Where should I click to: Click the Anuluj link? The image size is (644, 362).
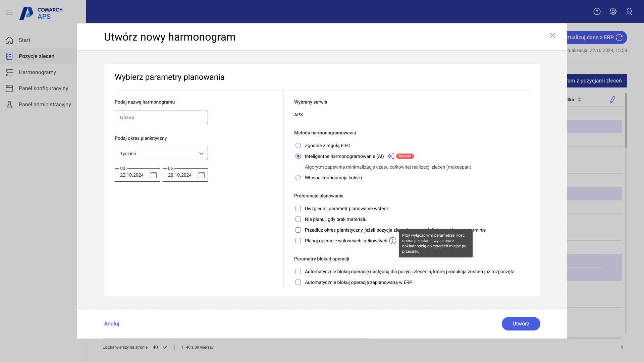(112, 324)
